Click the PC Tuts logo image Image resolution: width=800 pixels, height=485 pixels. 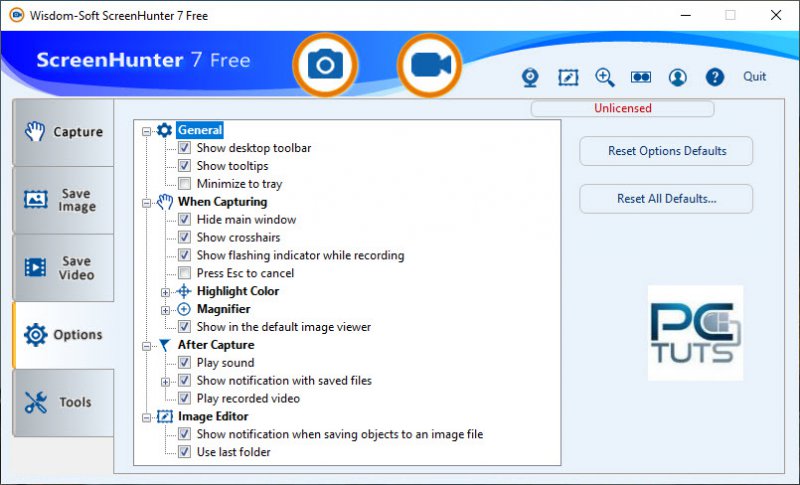(695, 333)
